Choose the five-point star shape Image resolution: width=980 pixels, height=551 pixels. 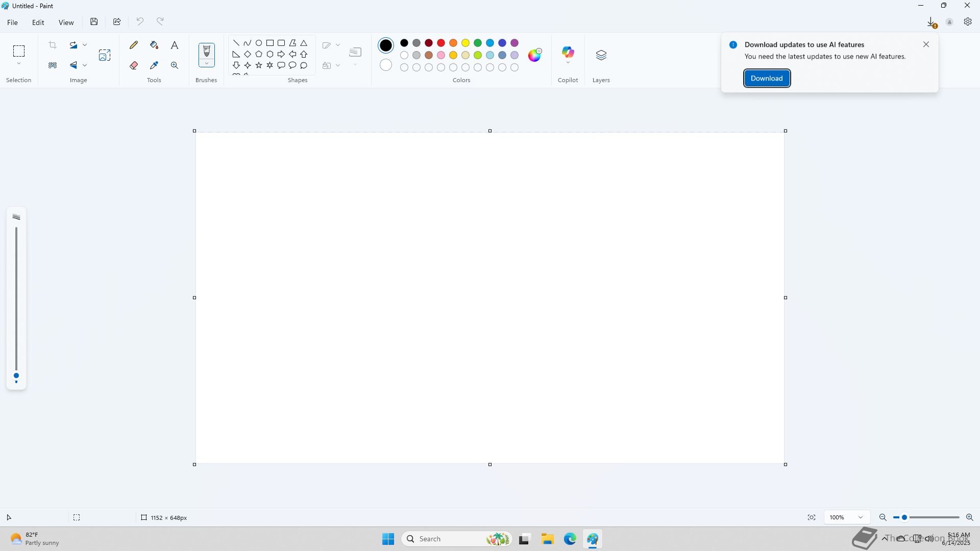tap(259, 65)
